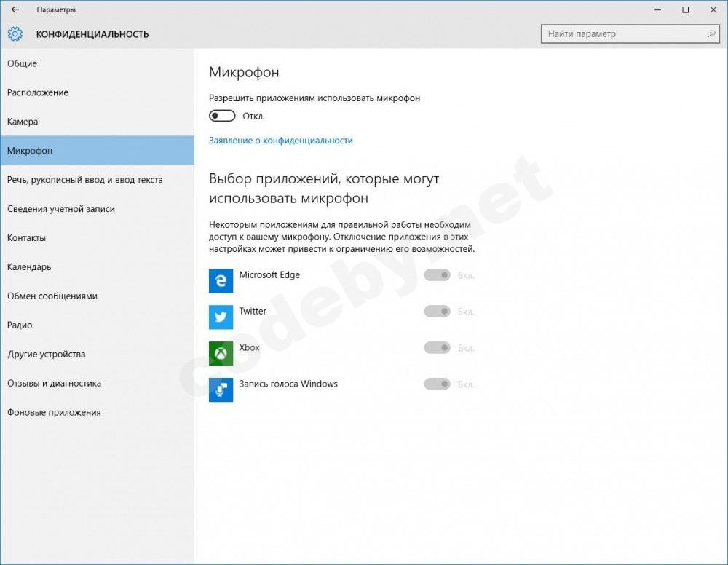
Task: Open Обмен сообщениями section
Action: click(x=97, y=296)
